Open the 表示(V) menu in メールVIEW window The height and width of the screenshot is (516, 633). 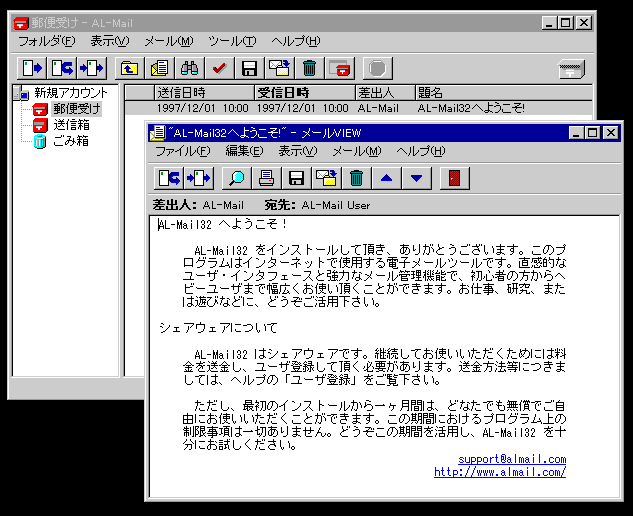click(x=298, y=151)
